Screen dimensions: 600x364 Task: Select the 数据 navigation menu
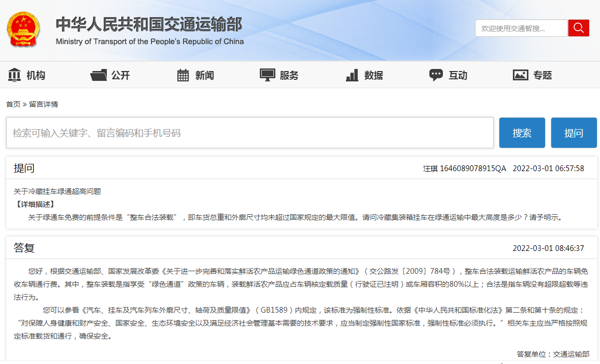[x=373, y=76]
